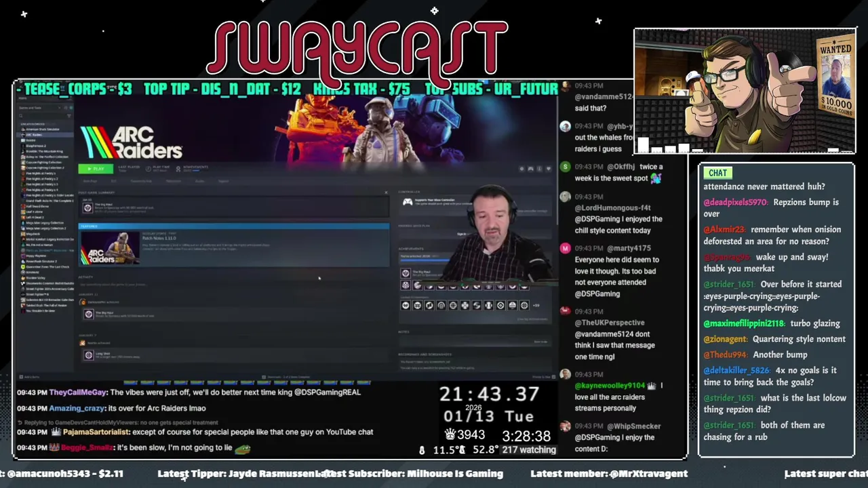Screen dimensions: 868x488
Task: Click the Sign in button for quick play
Action: pyautogui.click(x=462, y=234)
